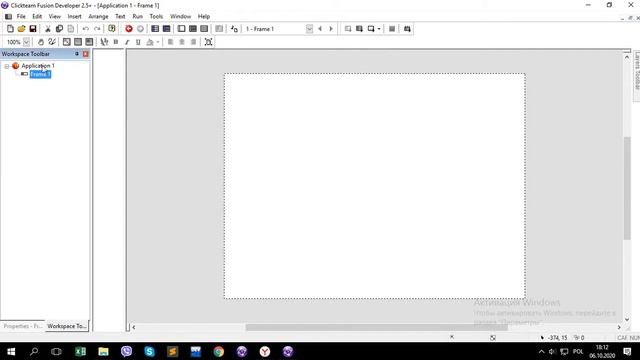The height and width of the screenshot is (360, 640).
Task: Open the Run menu
Action: point(138,16)
